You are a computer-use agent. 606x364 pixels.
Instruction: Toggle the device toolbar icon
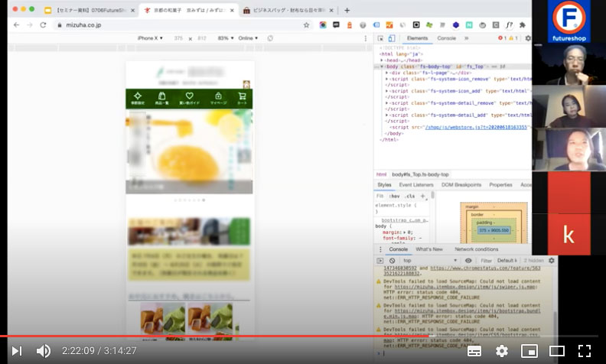(392, 38)
